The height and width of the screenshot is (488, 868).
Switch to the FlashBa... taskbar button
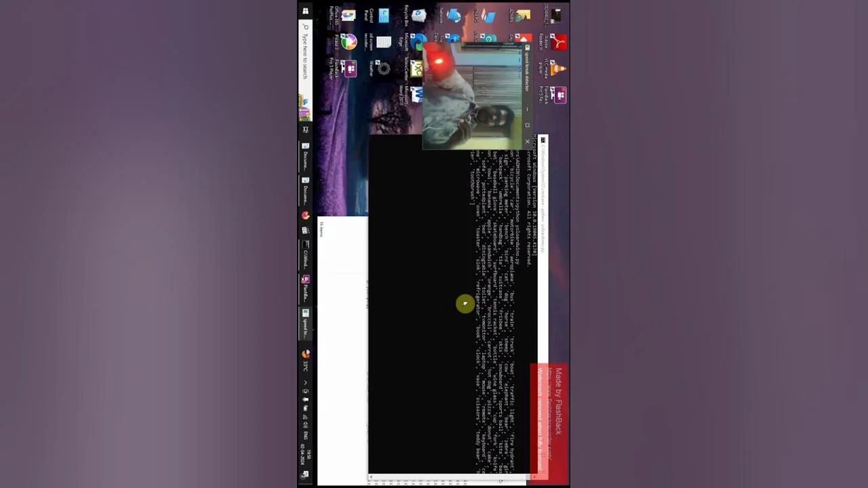click(305, 288)
